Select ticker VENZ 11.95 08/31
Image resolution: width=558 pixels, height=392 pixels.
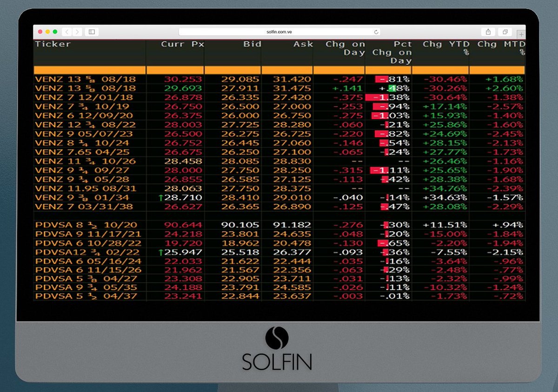pos(86,188)
